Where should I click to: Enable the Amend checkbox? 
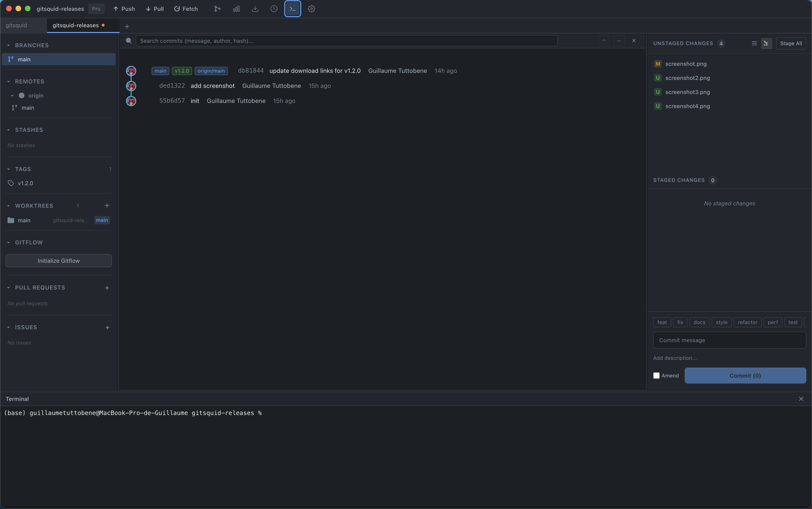point(656,375)
